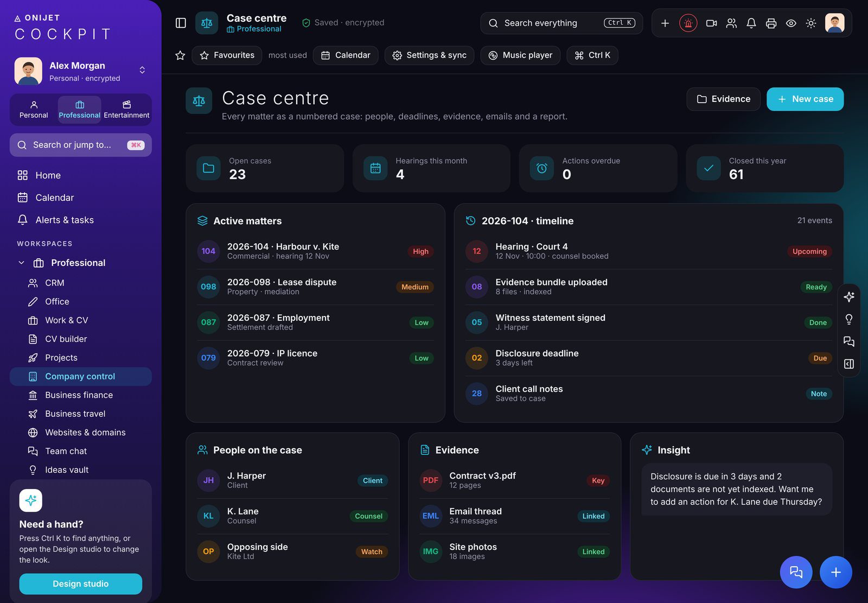This screenshot has width=868, height=603.
Task: Open the profile avatar in top toolbar
Action: point(834,23)
